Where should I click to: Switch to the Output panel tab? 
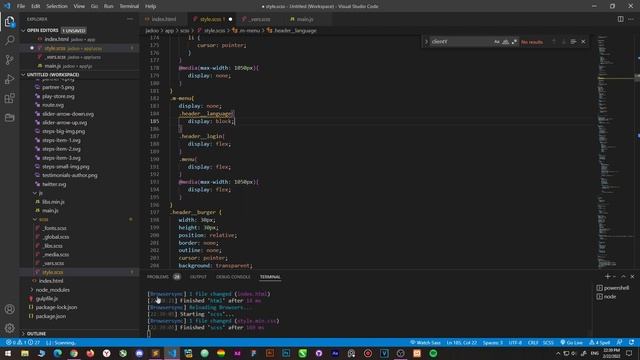point(198,277)
